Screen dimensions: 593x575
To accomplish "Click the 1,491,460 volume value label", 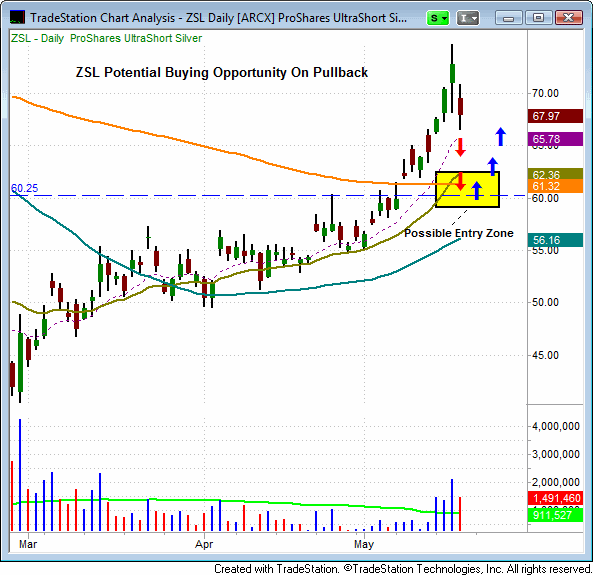I will pos(555,498).
